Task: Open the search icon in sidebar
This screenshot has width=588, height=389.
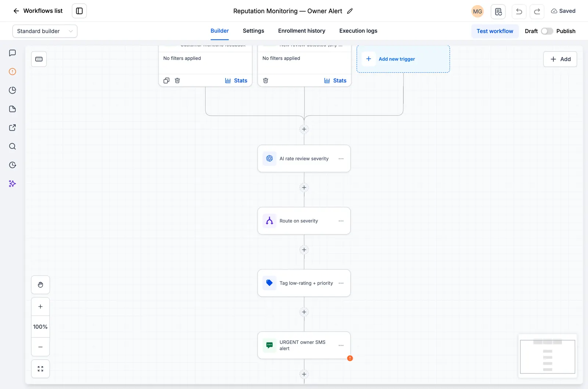Action: click(x=12, y=146)
